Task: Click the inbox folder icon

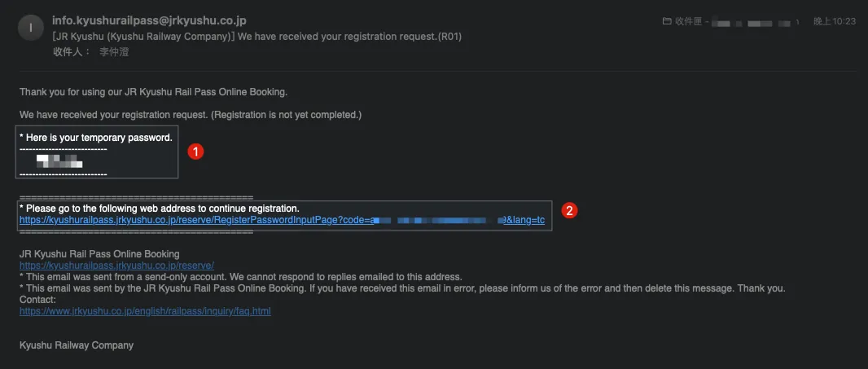Action: pos(667,21)
